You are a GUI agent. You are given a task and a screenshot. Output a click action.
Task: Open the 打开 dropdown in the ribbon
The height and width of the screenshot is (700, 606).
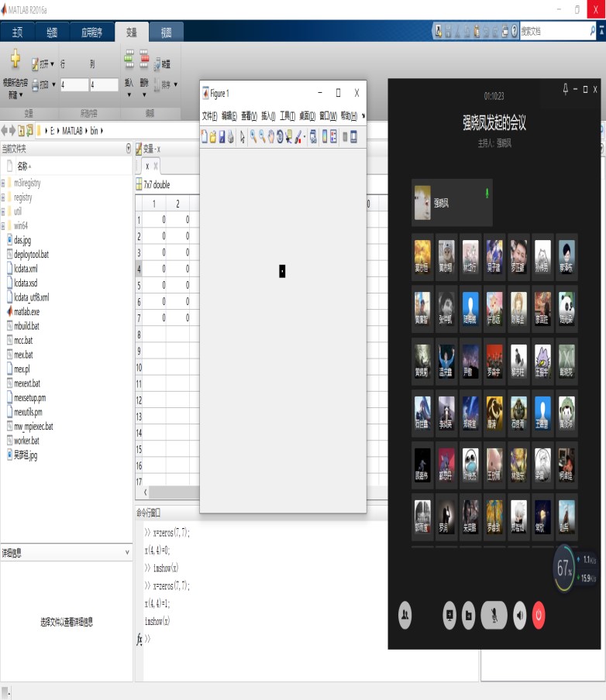click(x=43, y=64)
